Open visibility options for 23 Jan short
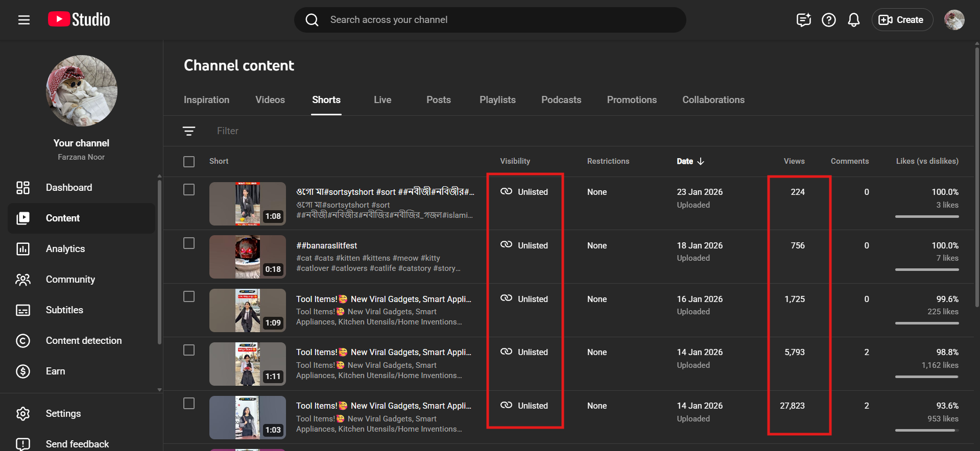 click(524, 192)
